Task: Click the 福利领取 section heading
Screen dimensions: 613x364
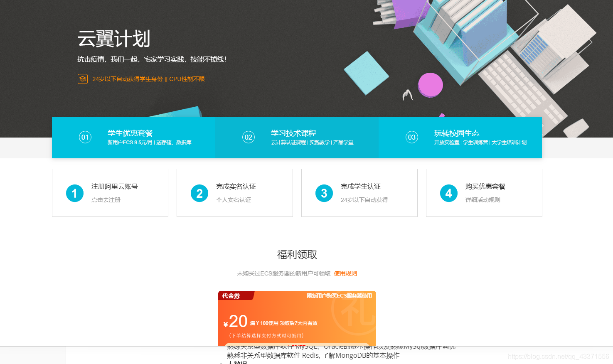Action: pos(297,255)
